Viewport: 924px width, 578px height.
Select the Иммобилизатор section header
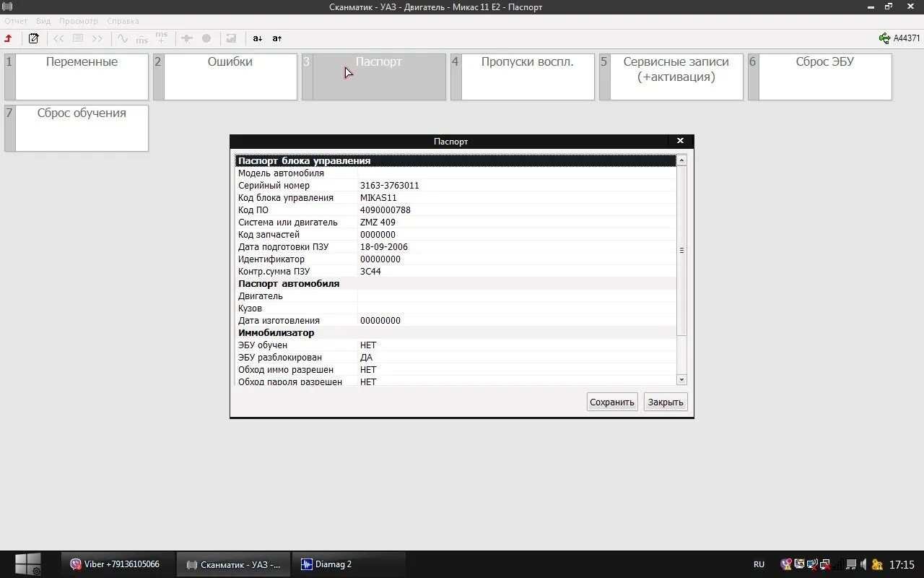(456, 333)
